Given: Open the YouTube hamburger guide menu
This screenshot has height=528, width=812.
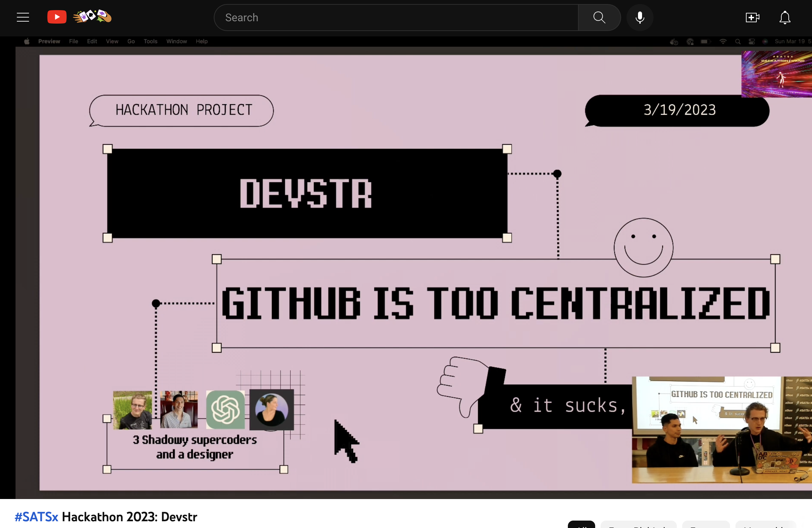Looking at the screenshot, I should [x=23, y=17].
